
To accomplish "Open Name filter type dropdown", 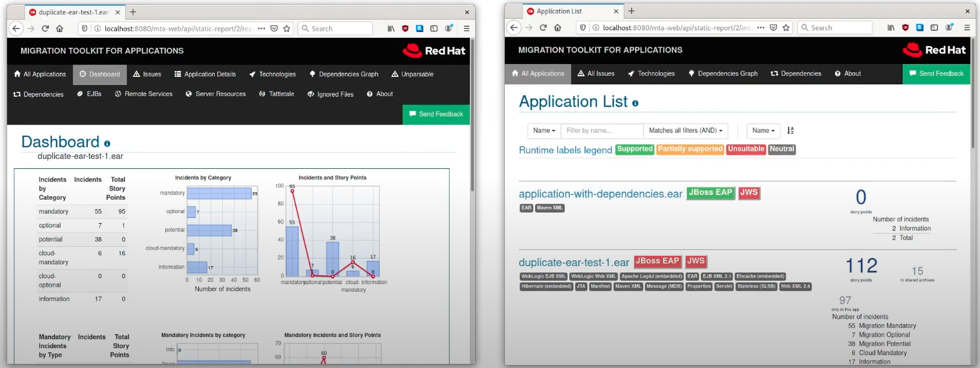I will [544, 130].
